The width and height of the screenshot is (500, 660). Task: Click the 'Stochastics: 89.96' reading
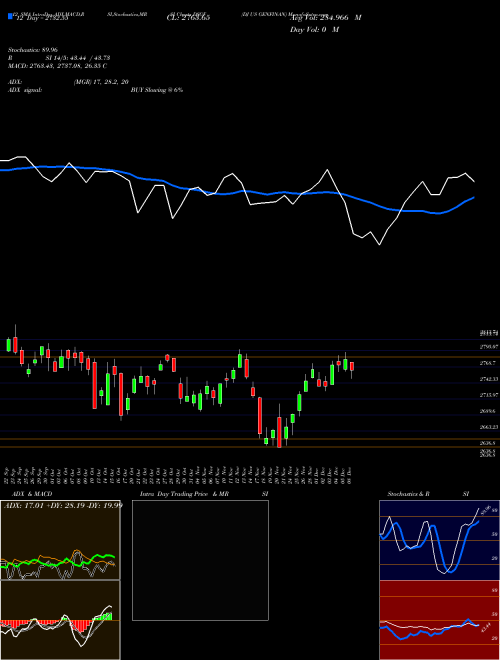click(x=33, y=50)
